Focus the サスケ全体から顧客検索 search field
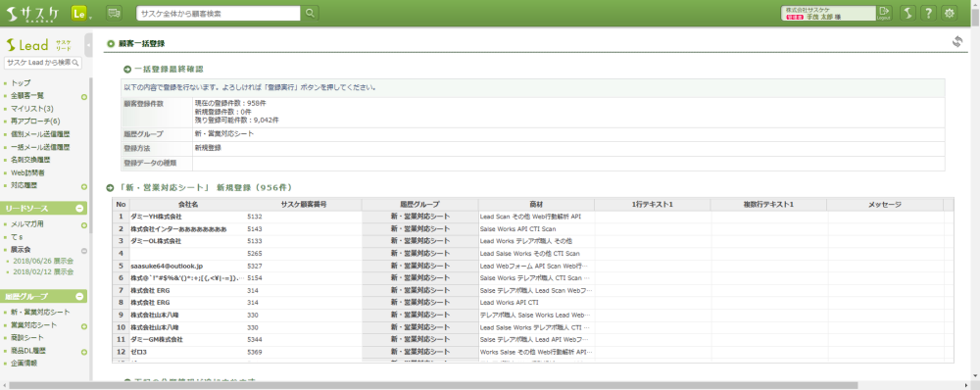 (x=219, y=13)
